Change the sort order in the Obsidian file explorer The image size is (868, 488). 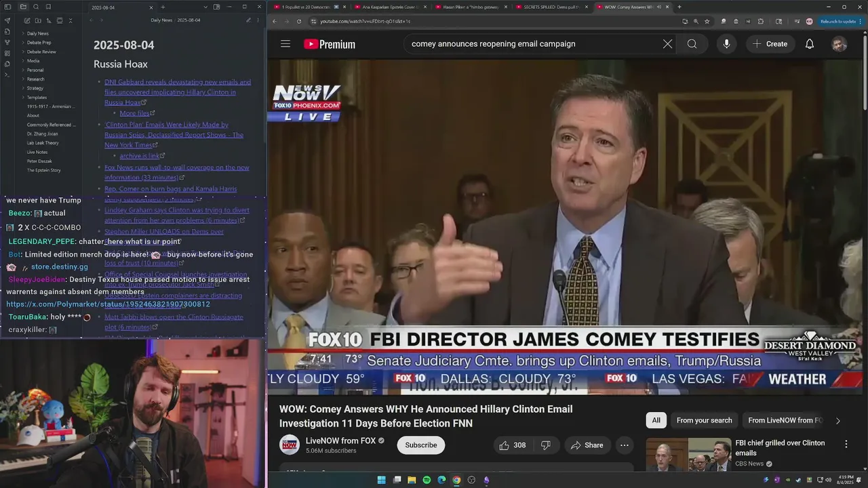pyautogui.click(x=48, y=20)
